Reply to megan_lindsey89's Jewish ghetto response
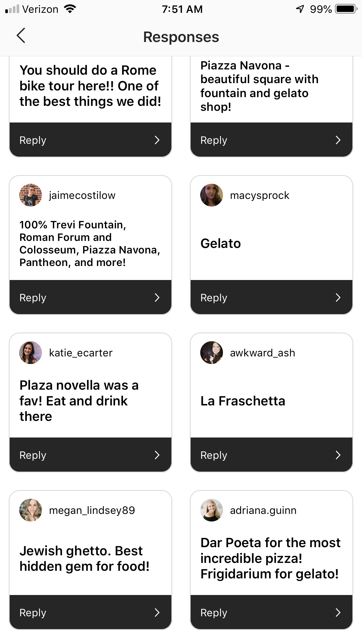Screen dimensions: 362x644 tap(90, 612)
